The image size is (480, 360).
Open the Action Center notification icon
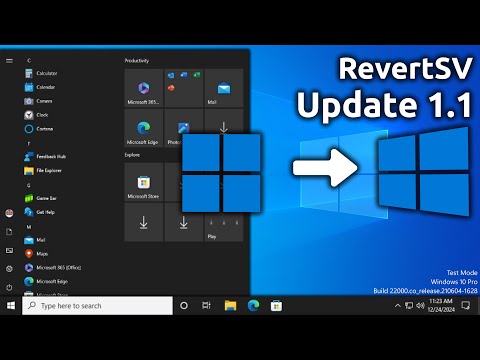(466, 305)
